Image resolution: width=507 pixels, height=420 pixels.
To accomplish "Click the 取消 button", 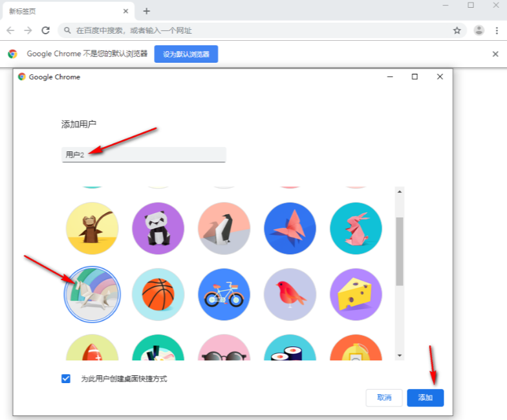I will tap(384, 397).
